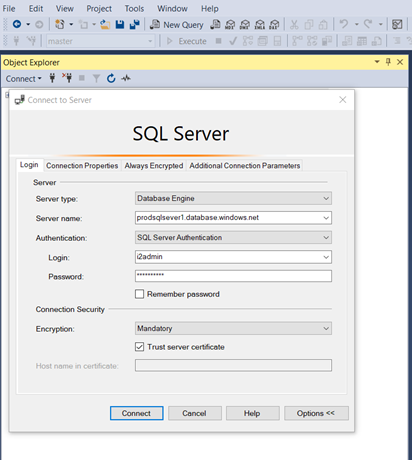Open the Authentication dropdown
The height and width of the screenshot is (460, 412).
233,238
